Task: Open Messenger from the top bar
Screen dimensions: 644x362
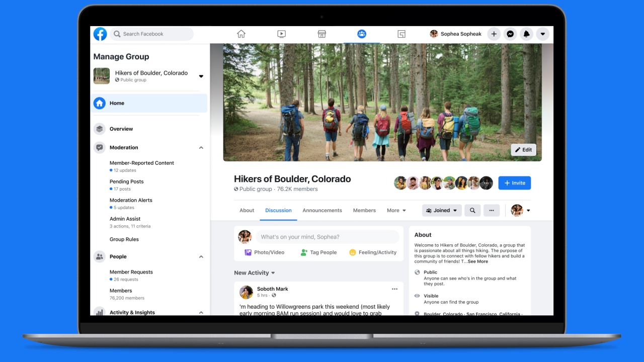Action: point(510,34)
